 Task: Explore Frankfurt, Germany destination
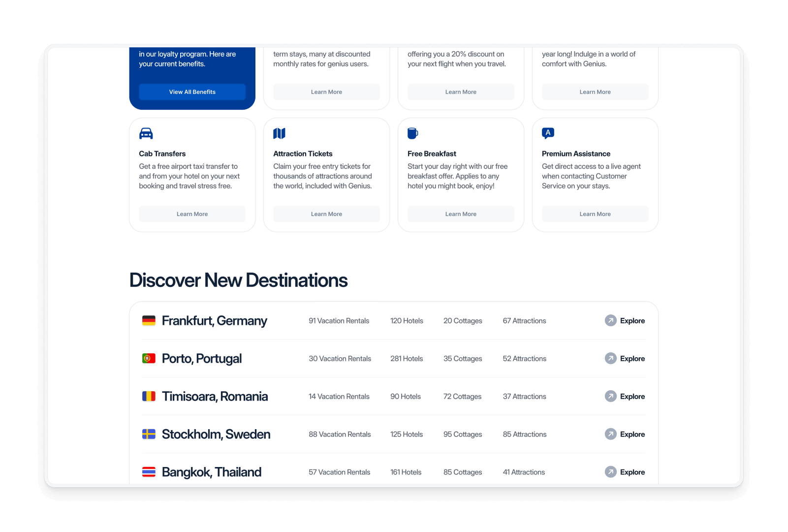click(625, 321)
